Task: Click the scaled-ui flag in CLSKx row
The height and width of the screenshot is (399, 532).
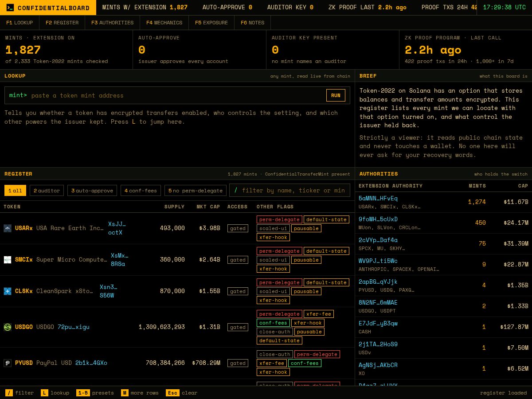Action: [273, 291]
